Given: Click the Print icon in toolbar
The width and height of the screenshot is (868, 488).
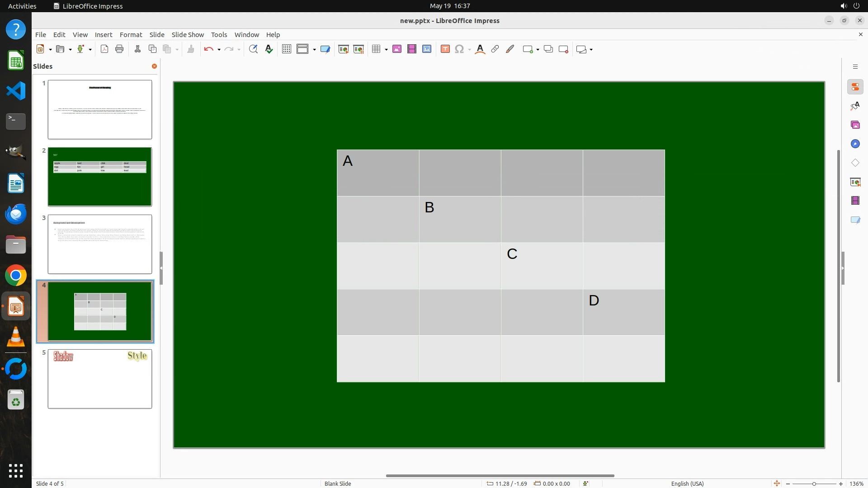Looking at the screenshot, I should [119, 49].
